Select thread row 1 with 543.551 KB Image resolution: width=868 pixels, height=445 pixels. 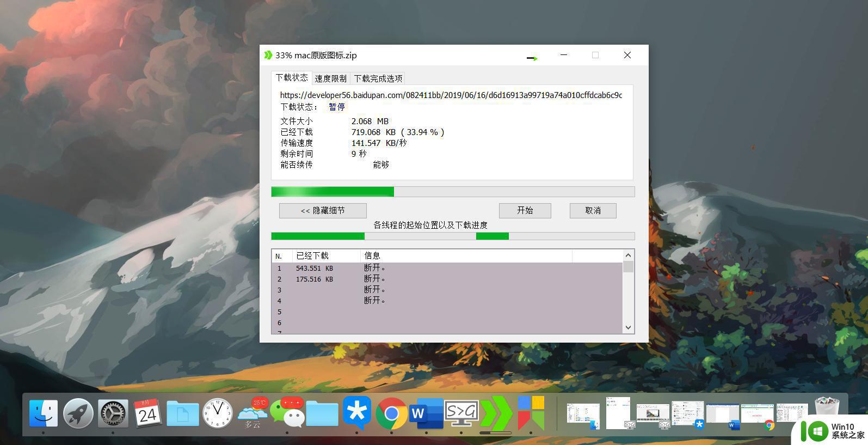coord(447,268)
